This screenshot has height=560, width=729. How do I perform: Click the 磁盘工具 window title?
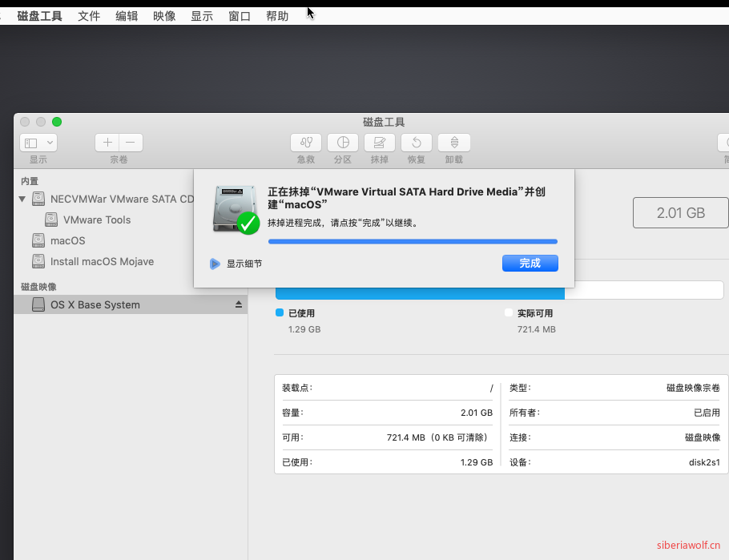384,122
